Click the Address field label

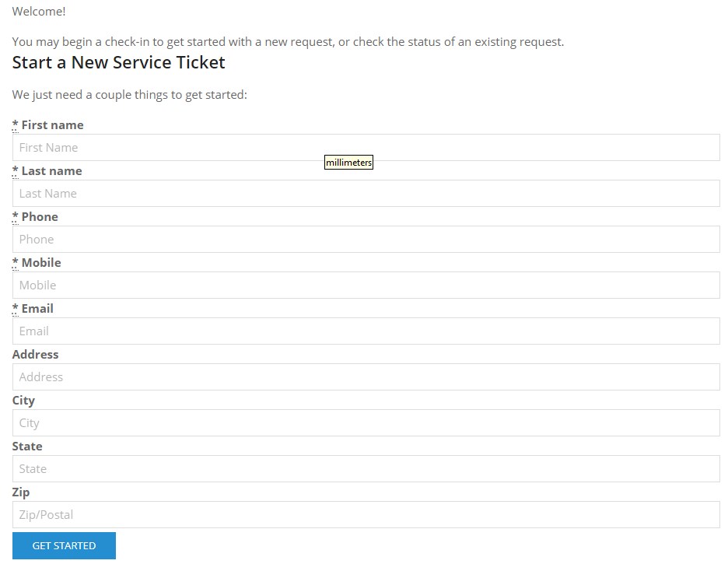tap(35, 355)
